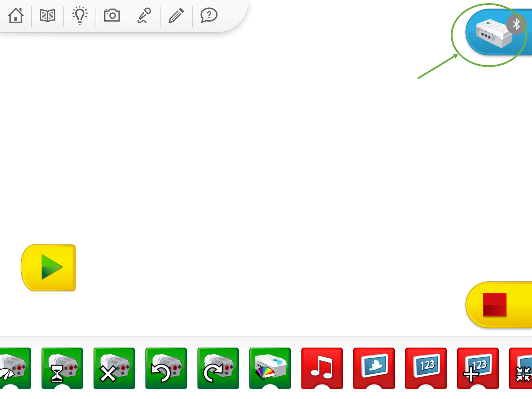
Task: Open the camera capture tool
Action: click(112, 15)
